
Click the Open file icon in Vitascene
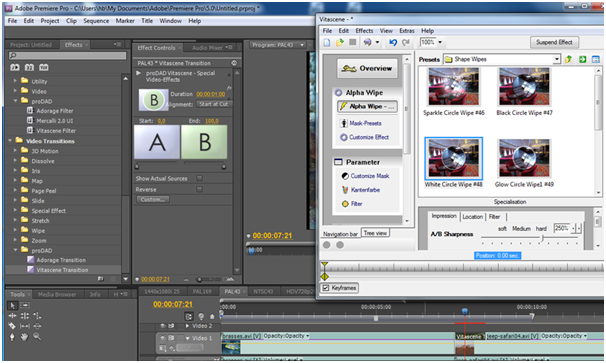click(x=340, y=42)
